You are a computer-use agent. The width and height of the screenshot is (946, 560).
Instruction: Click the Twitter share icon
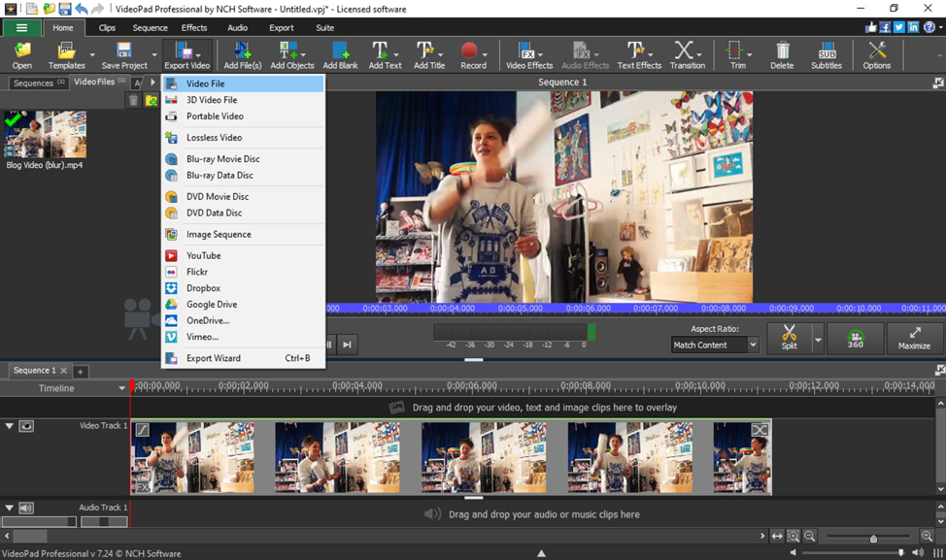899,27
